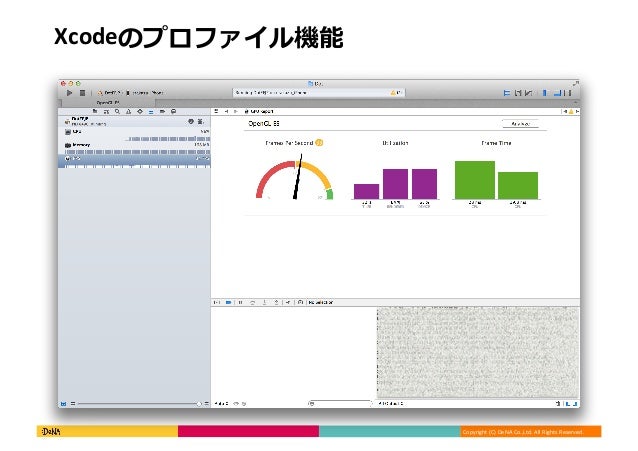Click the blue icon left of navigator slider

coord(63,404)
